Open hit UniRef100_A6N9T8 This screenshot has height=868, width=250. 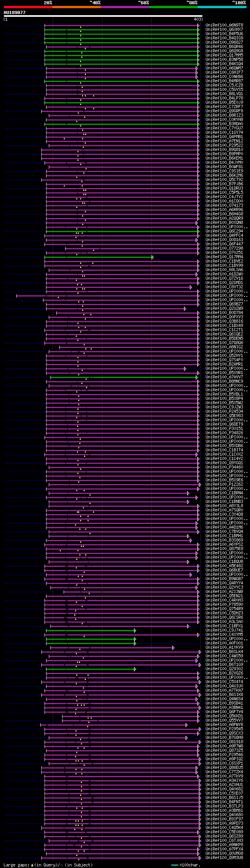coord(224,25)
